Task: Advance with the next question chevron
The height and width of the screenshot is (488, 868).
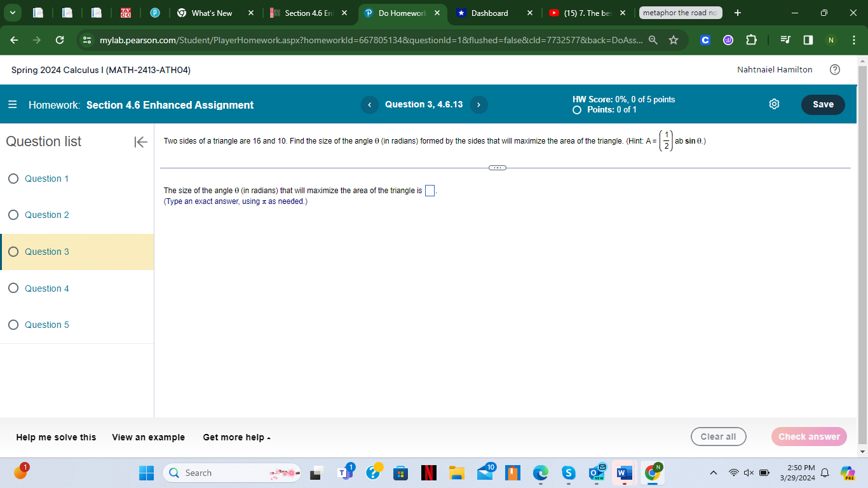Action: pyautogui.click(x=478, y=104)
